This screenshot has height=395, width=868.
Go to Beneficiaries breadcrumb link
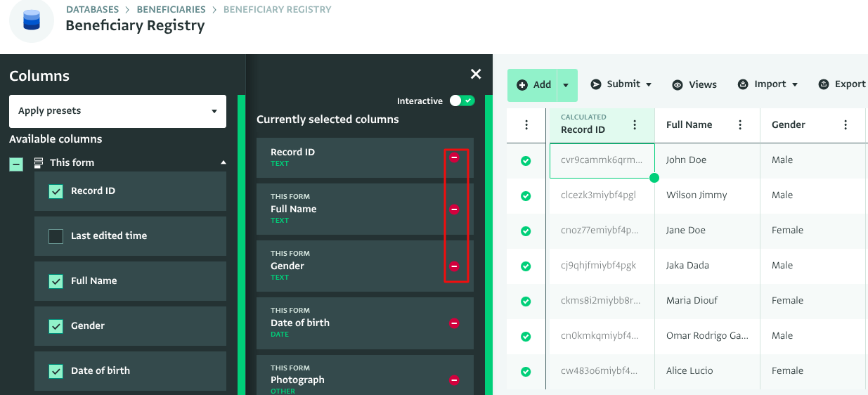pos(171,10)
